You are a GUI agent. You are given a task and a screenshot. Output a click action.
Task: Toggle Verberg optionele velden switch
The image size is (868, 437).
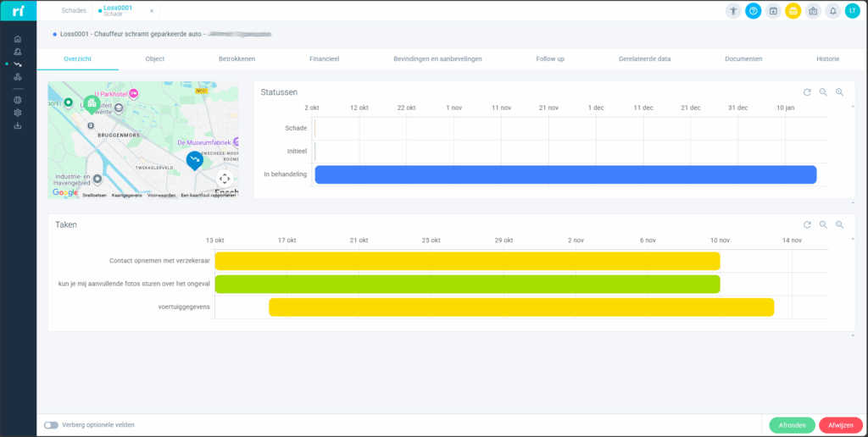(x=51, y=425)
